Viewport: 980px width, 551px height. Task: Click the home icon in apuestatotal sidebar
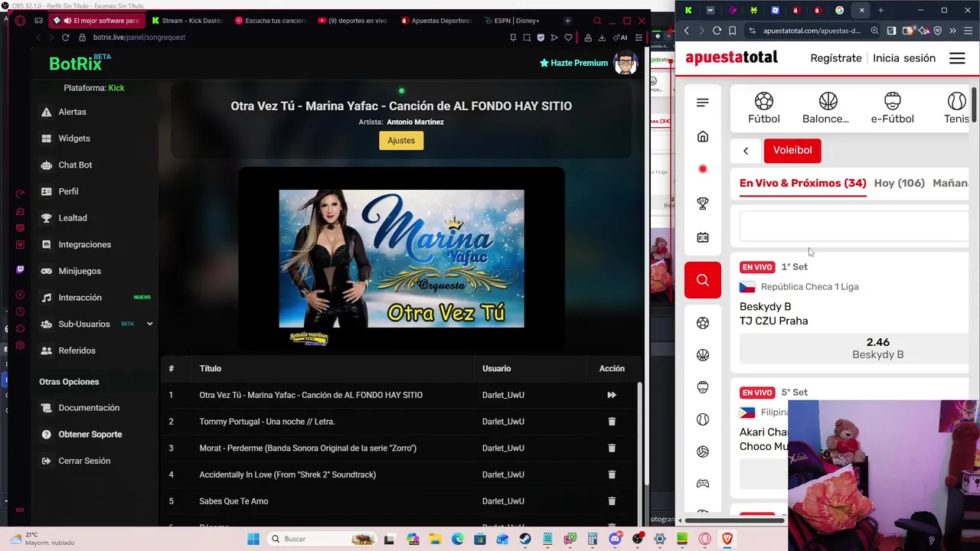point(703,136)
